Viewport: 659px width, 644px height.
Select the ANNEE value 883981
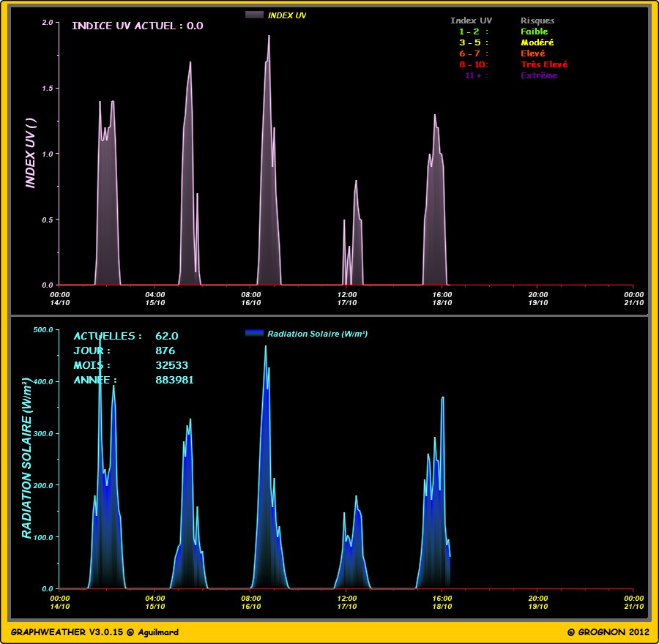coord(174,380)
